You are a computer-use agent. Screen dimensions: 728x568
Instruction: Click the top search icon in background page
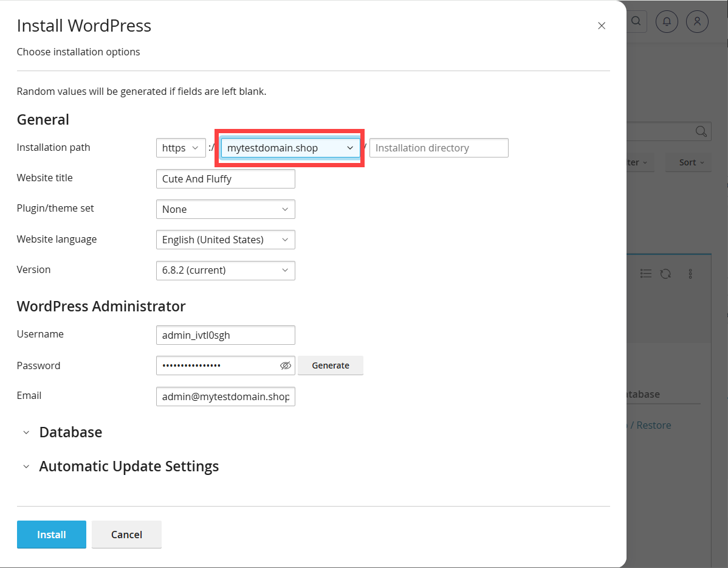636,21
